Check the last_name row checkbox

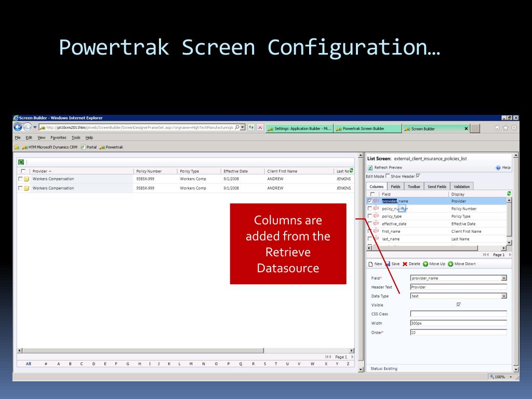(x=370, y=239)
